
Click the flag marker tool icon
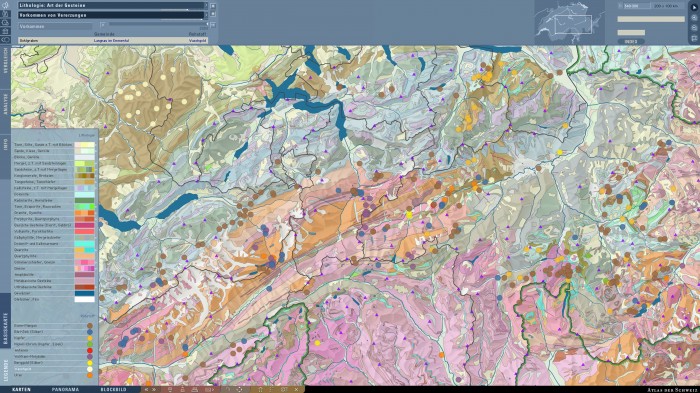pos(694,38)
